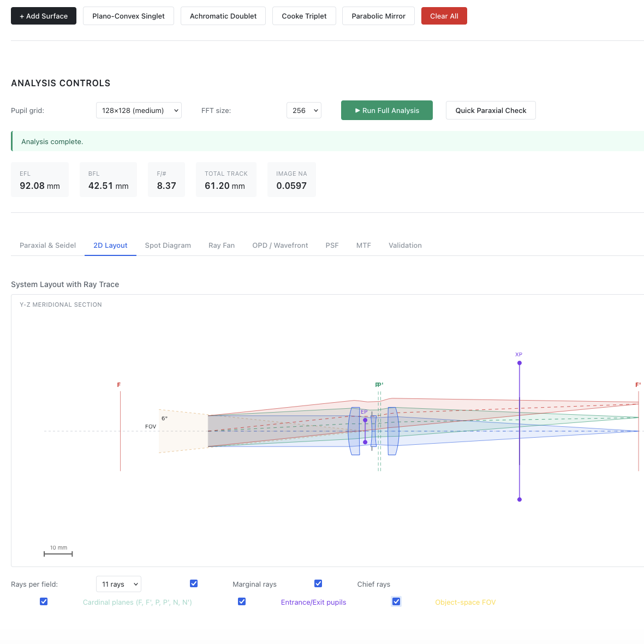This screenshot has width=644, height=644.
Task: Select the OPD / Wavefront tab
Action: pos(280,246)
